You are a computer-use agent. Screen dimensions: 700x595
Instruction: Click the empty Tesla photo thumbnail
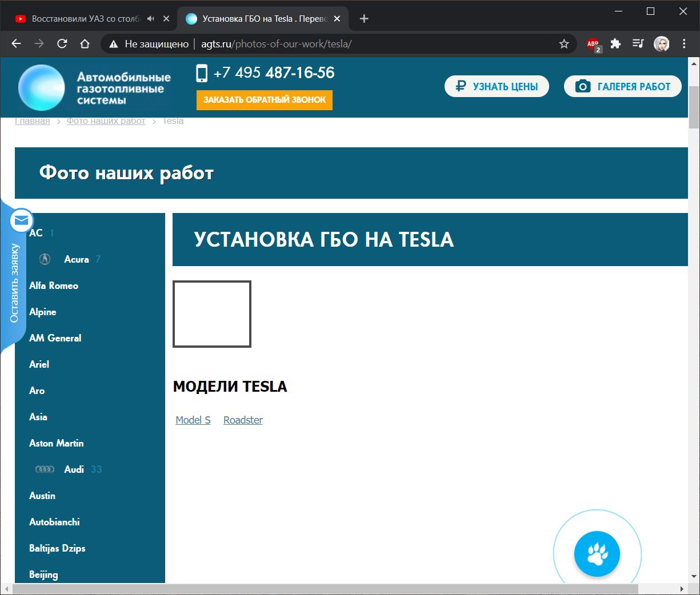[x=212, y=314]
